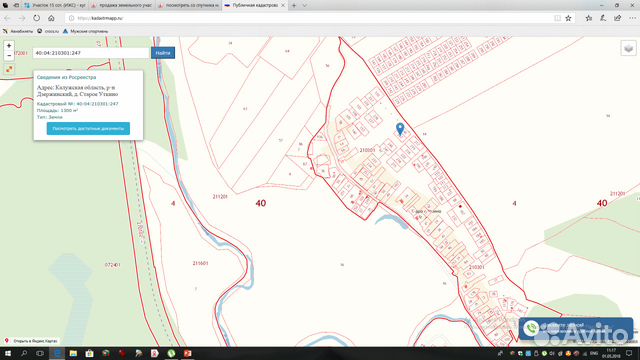Zoom out the map with minus button
This screenshot has width=640, height=360.
(9, 56)
